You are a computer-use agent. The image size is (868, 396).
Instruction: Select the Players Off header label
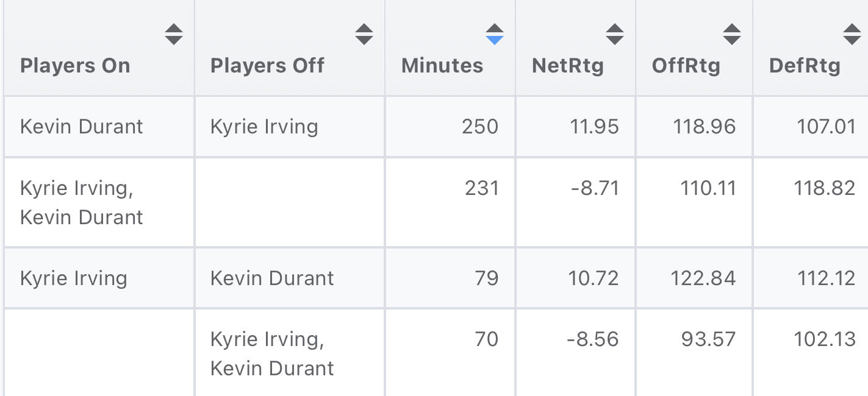[267, 66]
